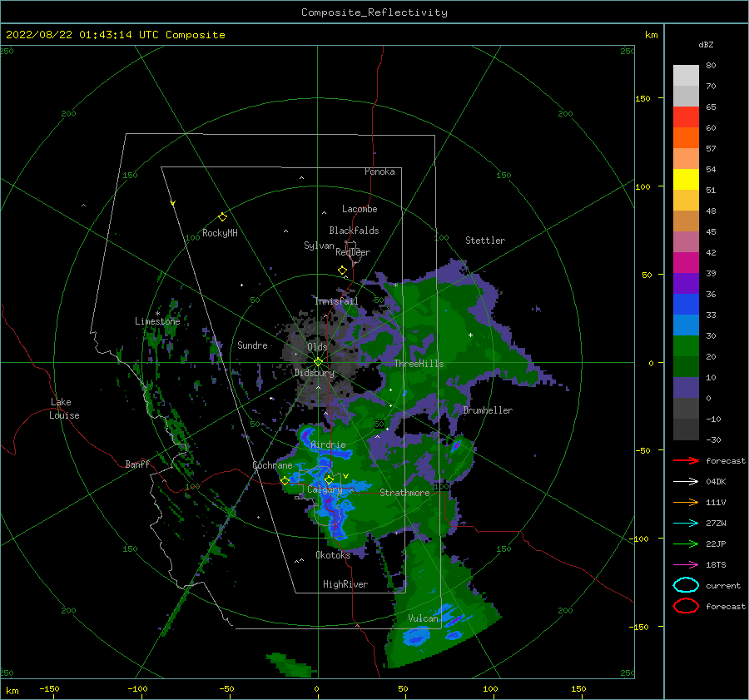749x700 pixels.
Task: Click yellow radar-center diamond above Didsbury
Action: click(x=318, y=362)
